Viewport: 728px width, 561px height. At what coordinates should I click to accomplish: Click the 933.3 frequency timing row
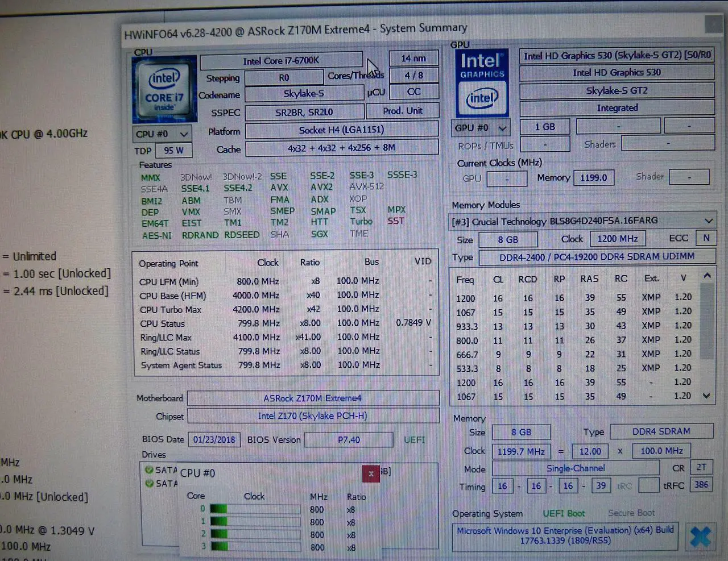tap(574, 326)
